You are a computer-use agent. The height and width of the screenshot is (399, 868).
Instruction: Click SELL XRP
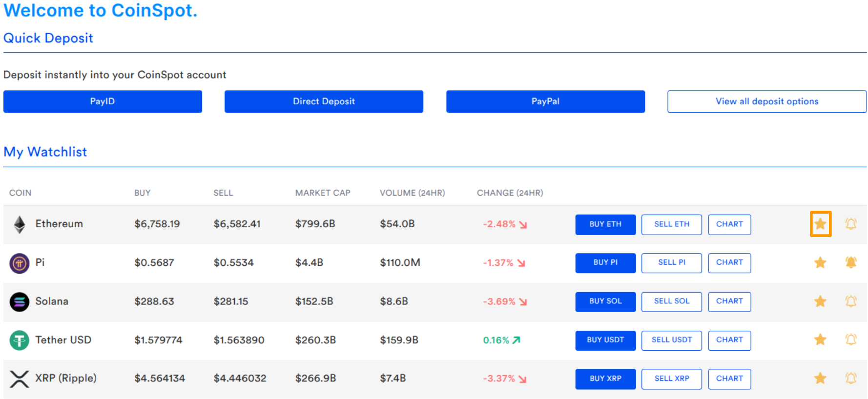[x=672, y=379]
